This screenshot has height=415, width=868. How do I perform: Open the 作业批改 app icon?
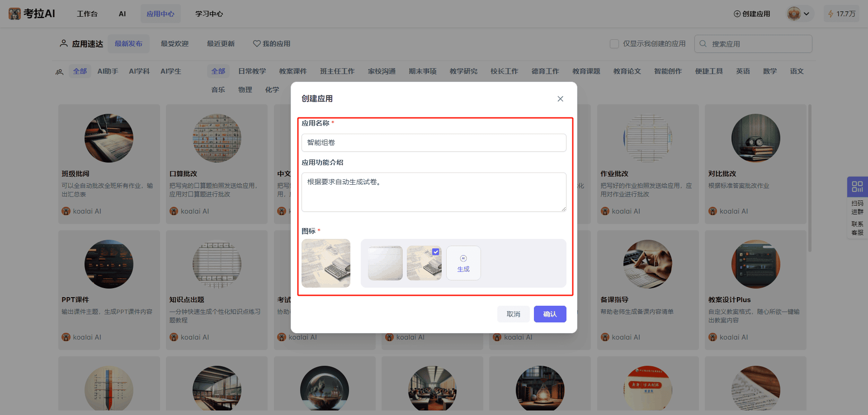click(x=648, y=138)
